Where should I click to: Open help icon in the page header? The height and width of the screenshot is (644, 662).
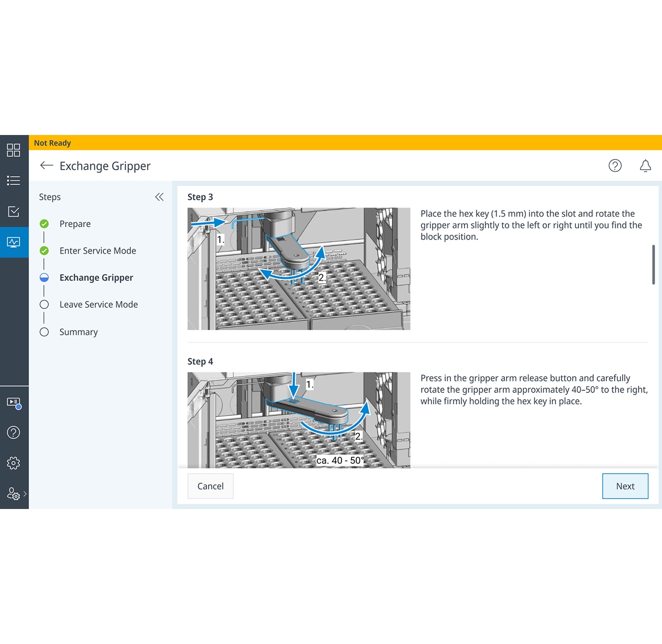coord(615,166)
